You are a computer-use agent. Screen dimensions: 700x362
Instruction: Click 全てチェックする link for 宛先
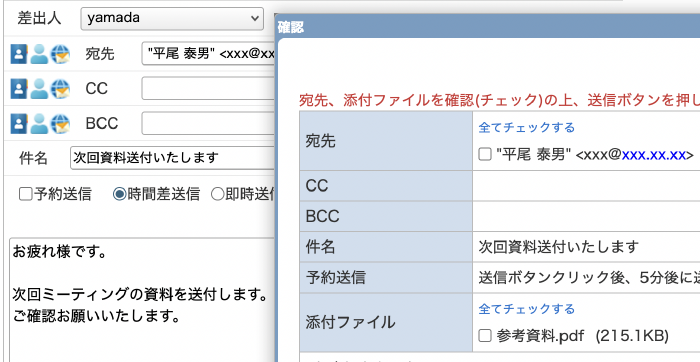coord(526,128)
